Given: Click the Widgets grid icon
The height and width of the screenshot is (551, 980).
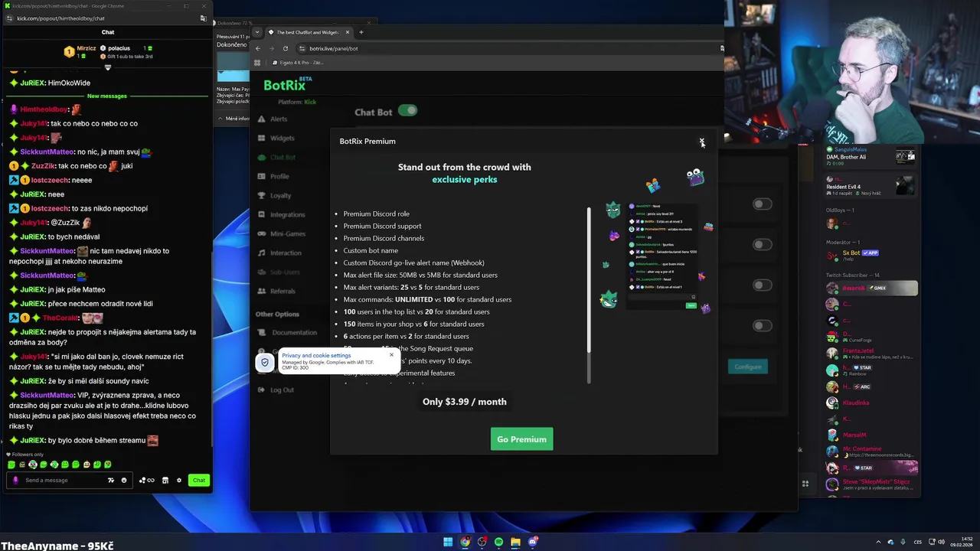Looking at the screenshot, I should (x=262, y=138).
